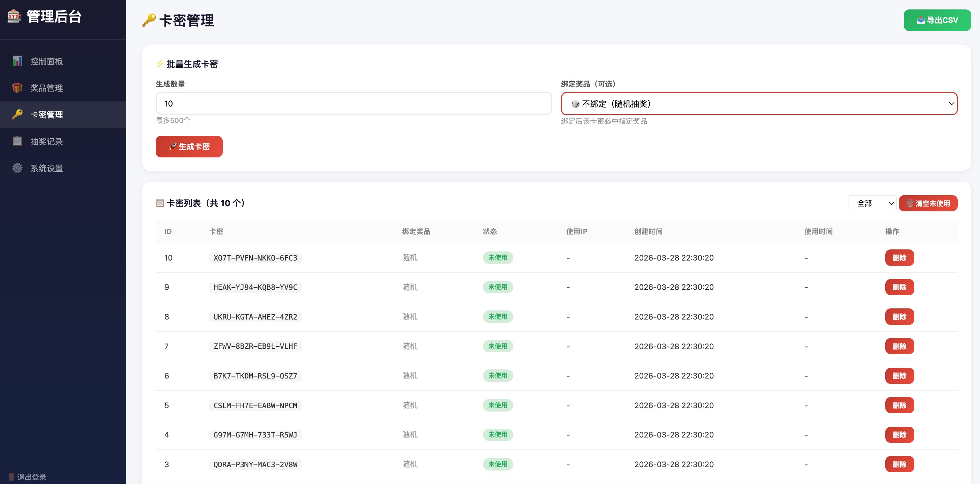This screenshot has height=484, width=980.
Task: Open 抽奖记录 menu item
Action: tap(47, 142)
